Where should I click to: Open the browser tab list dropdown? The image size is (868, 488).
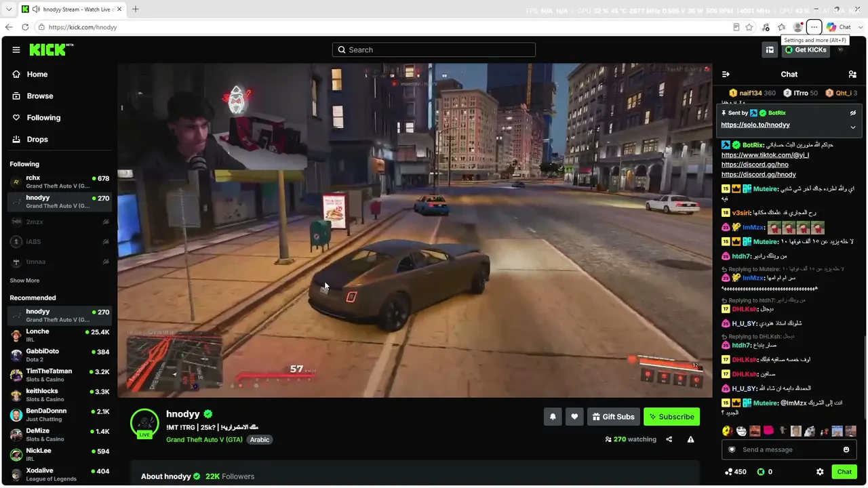(x=9, y=9)
